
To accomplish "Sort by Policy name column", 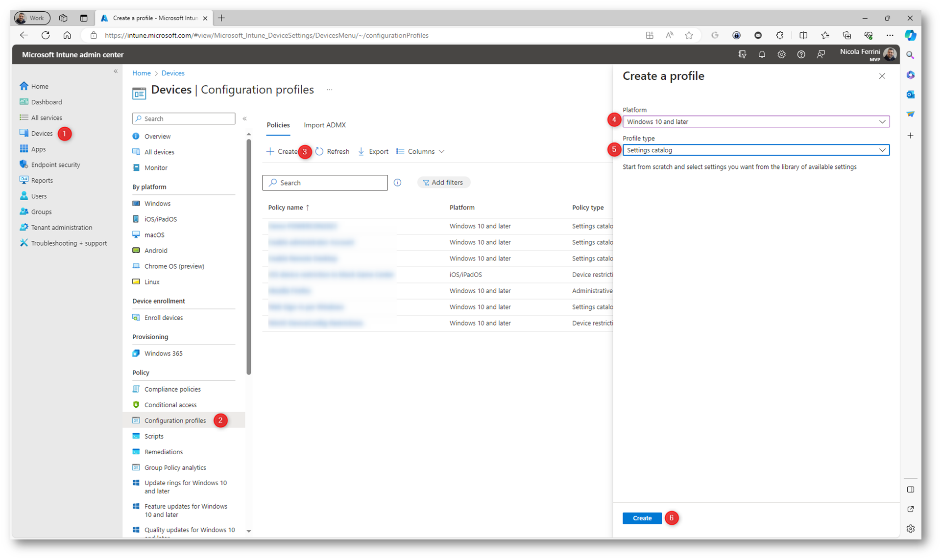I will pyautogui.click(x=289, y=208).
